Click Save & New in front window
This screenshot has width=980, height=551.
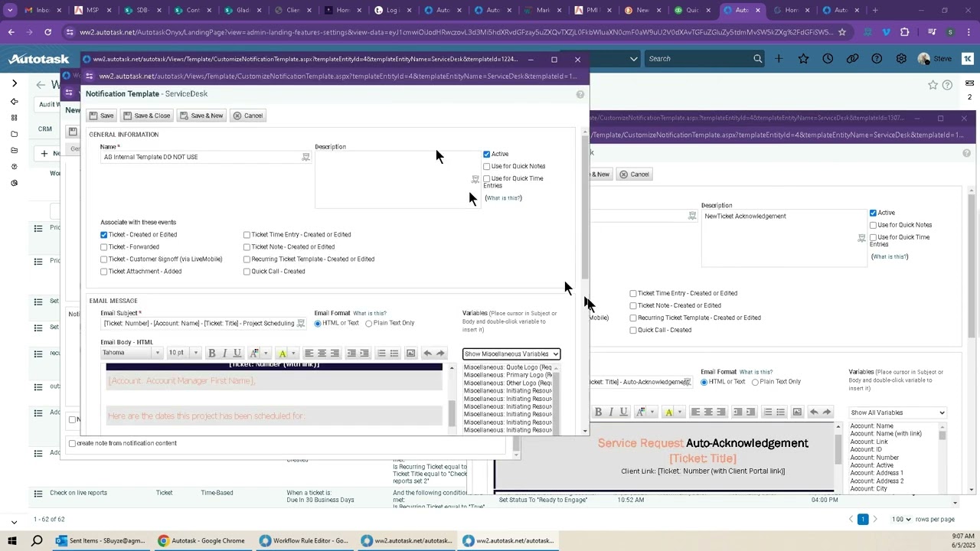[201, 116]
